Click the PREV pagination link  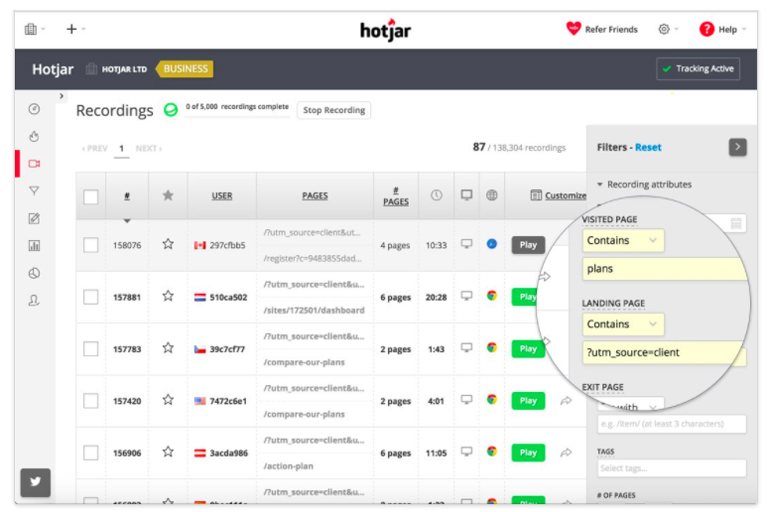(95, 148)
